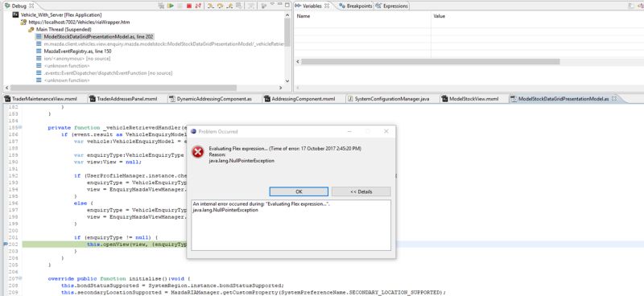Click the Step Into debug icon
The height and width of the screenshot is (296, 644).
click(210, 6)
